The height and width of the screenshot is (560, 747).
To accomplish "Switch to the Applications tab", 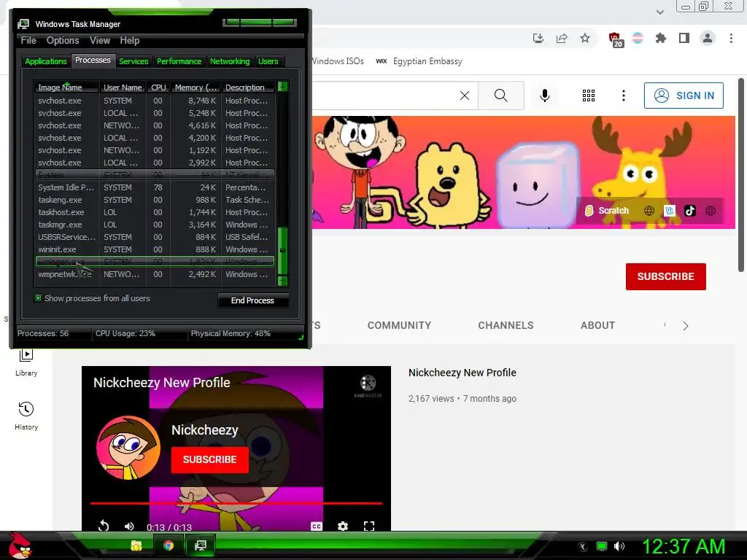I will pos(46,61).
